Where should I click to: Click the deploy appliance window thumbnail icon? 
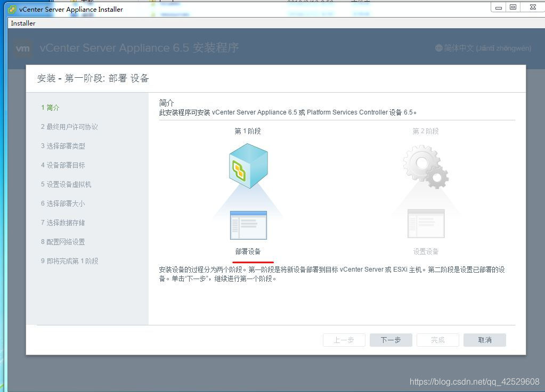coord(248,225)
